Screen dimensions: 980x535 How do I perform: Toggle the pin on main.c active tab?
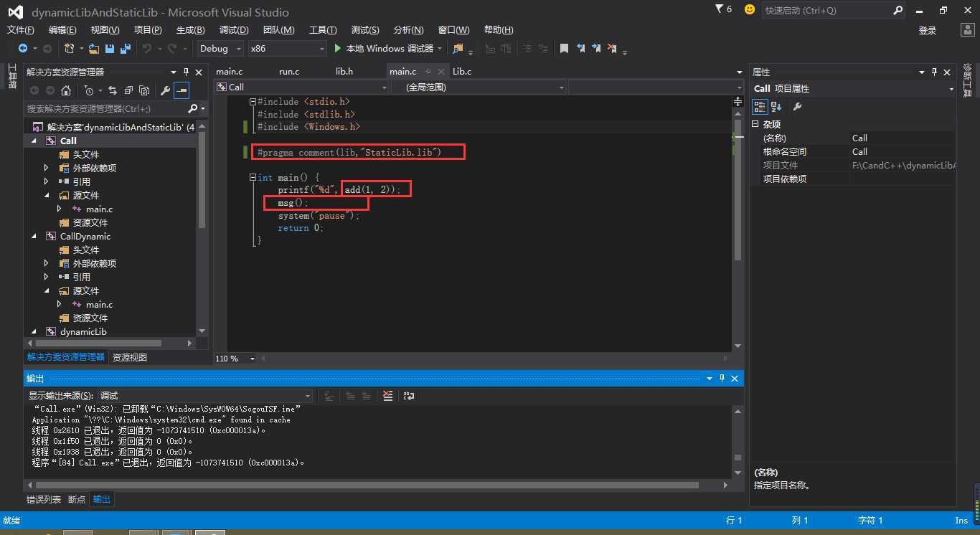(428, 71)
